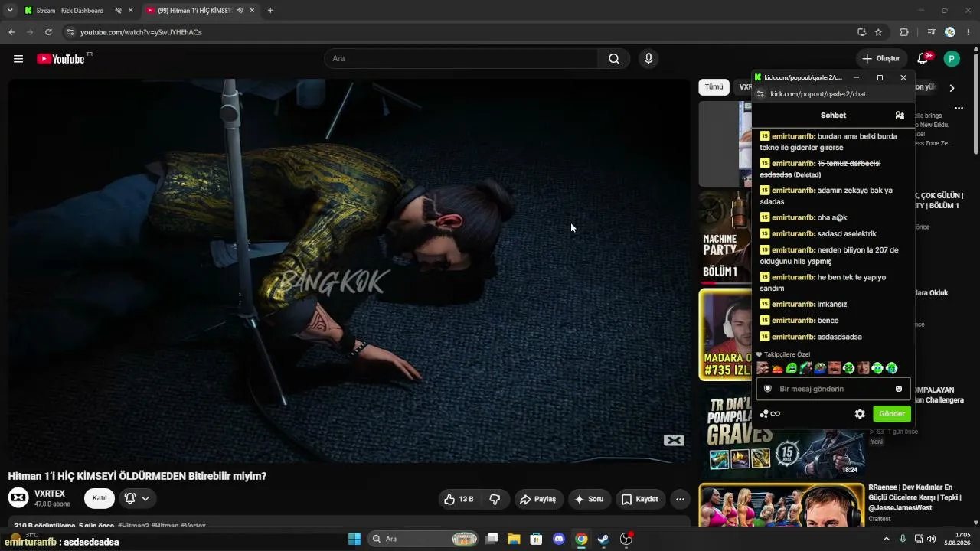Toggle the notification bell dropdown for VXRTEX

[x=137, y=498]
